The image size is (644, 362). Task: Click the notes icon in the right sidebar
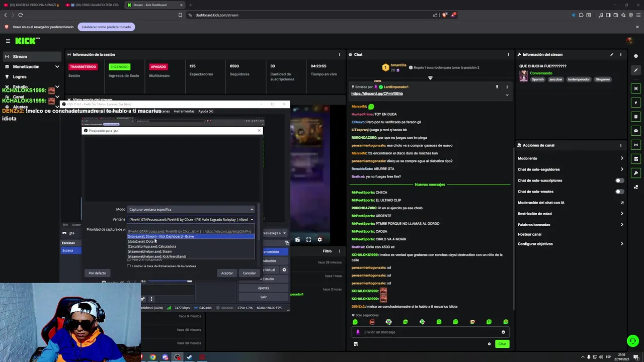click(636, 117)
